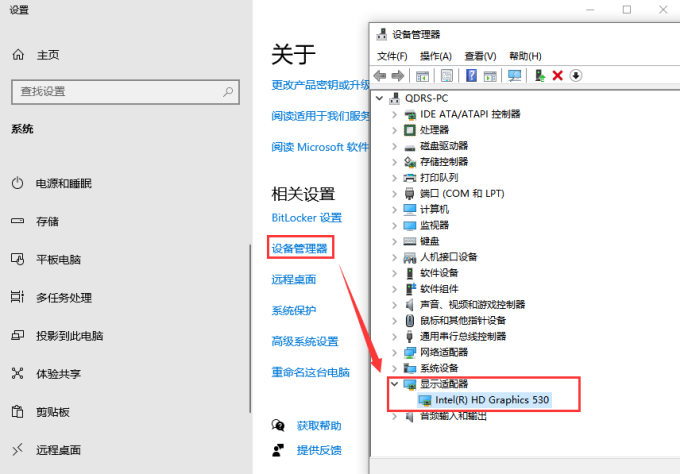Screen dimensions: 680x474
Task: Click the circular down-arrow toolbar icon
Action: click(576, 76)
